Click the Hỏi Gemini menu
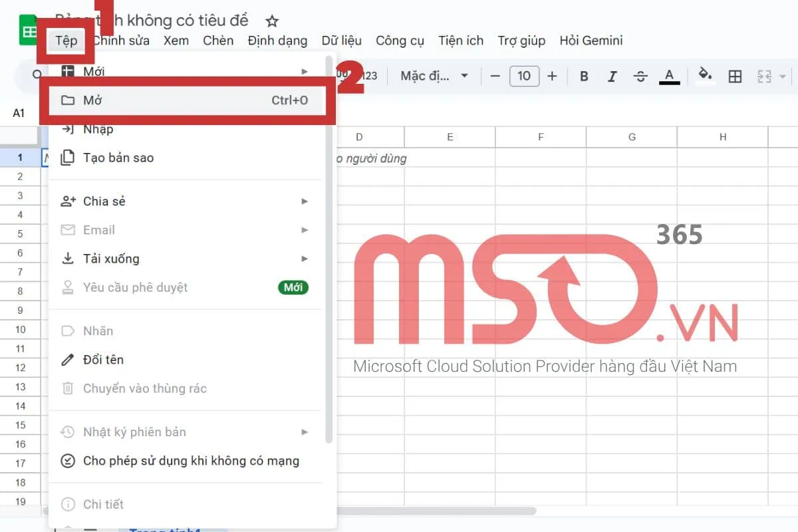The image size is (798, 532). [x=591, y=41]
